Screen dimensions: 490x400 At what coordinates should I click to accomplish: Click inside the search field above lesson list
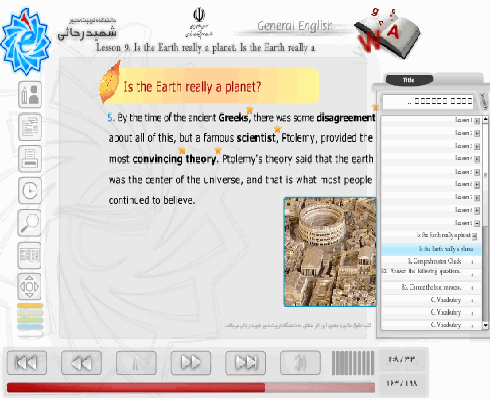[x=428, y=101]
